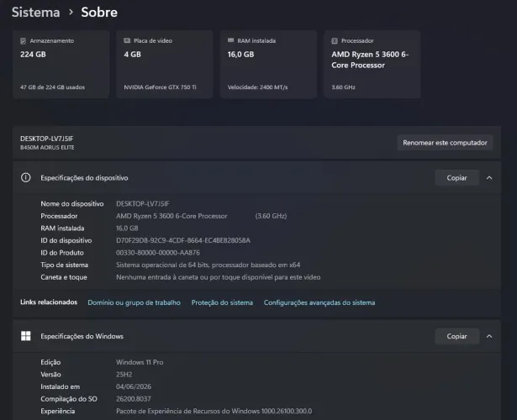Collapse Especificações do Windows section

click(489, 336)
